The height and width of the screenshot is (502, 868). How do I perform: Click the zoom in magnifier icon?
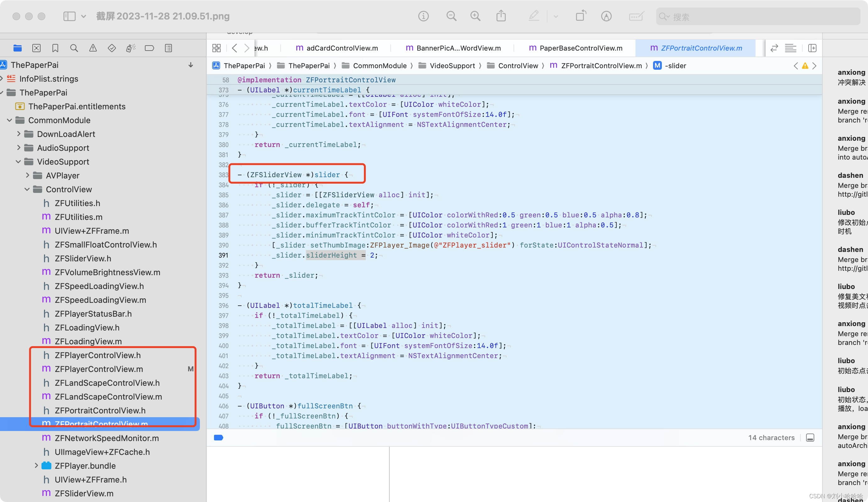click(475, 16)
